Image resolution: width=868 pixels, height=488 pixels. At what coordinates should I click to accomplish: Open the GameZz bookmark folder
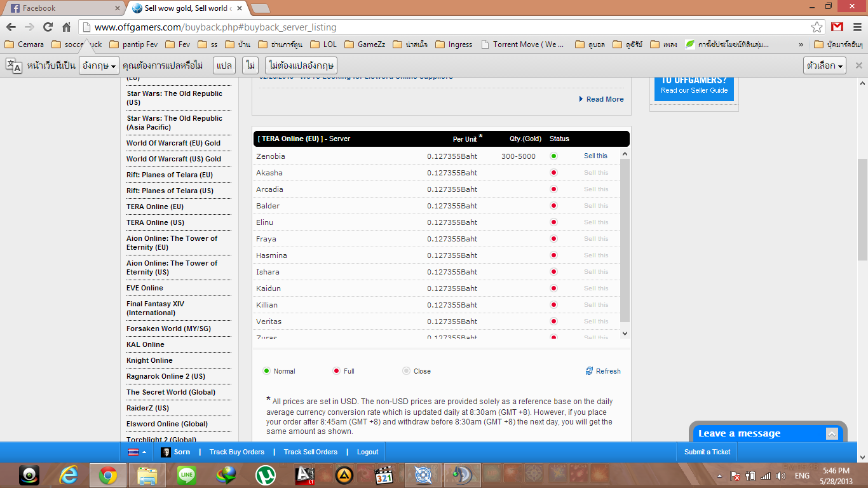(365, 44)
